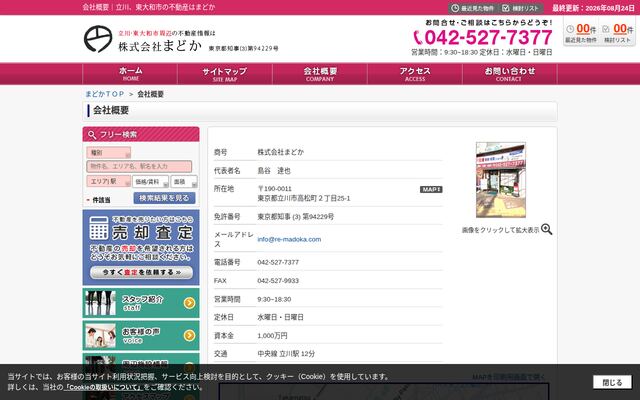Click the phone icon beside 042-527-7377
640x400 pixels.
coord(418,38)
